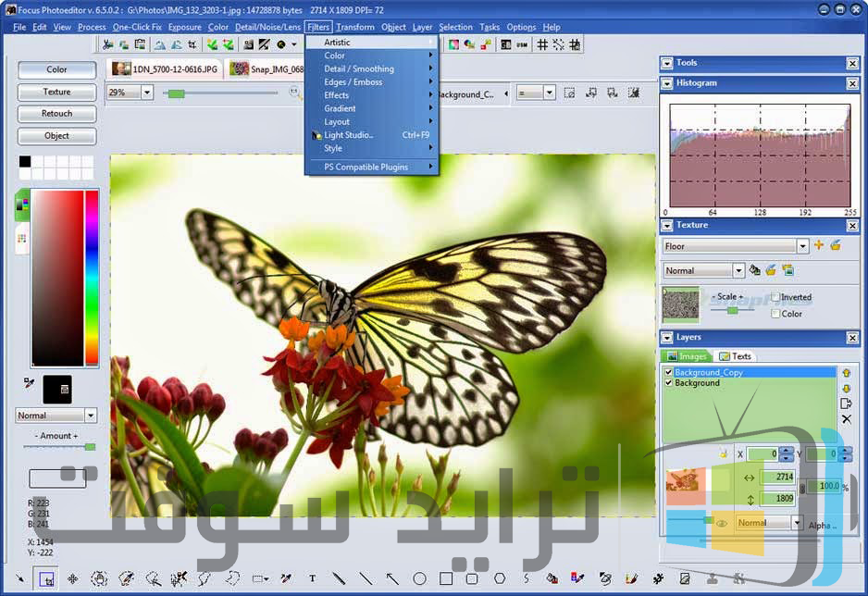The width and height of the screenshot is (868, 596).
Task: Collapse the Layers panel arrow
Action: click(667, 338)
